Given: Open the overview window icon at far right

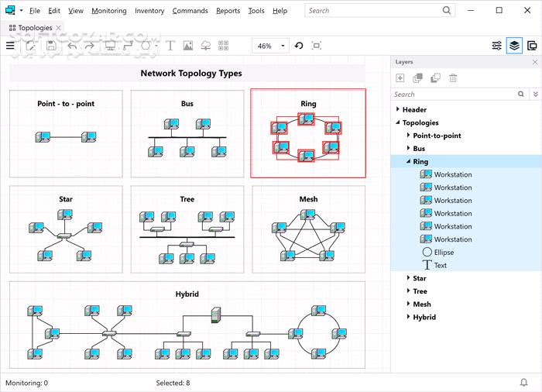Looking at the screenshot, I should pyautogui.click(x=532, y=46).
